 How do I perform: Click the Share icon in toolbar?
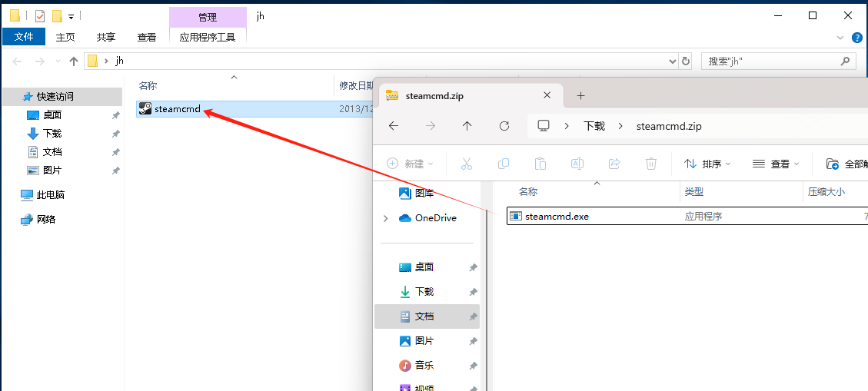pyautogui.click(x=614, y=164)
